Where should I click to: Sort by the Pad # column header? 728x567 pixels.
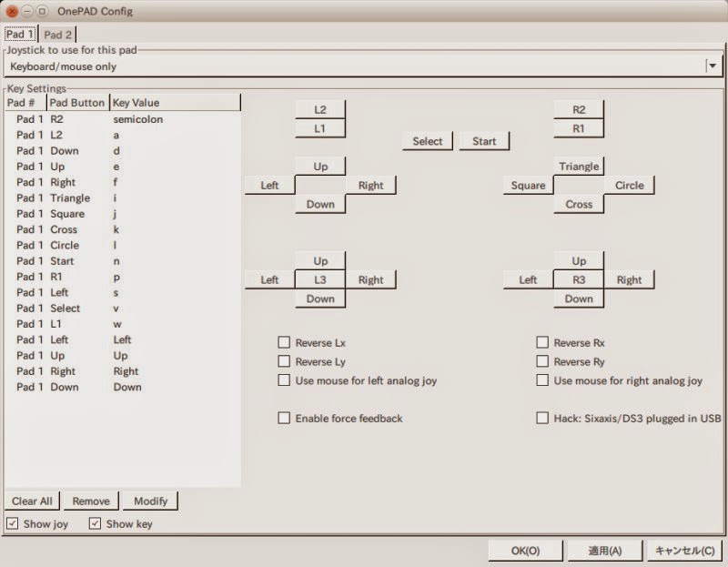(25, 103)
